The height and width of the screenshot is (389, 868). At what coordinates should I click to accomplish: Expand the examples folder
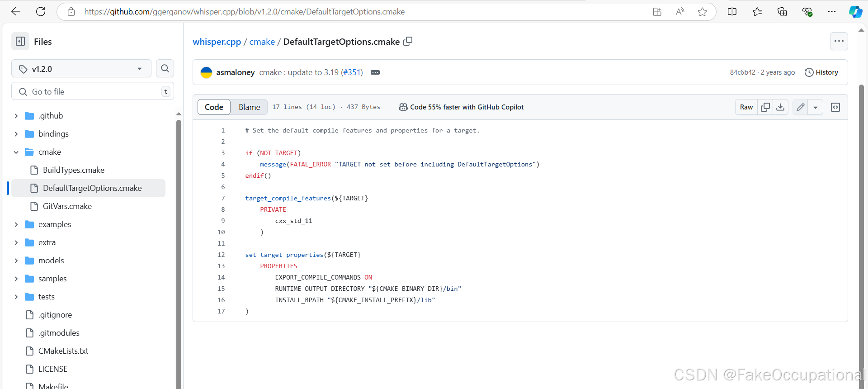(16, 224)
